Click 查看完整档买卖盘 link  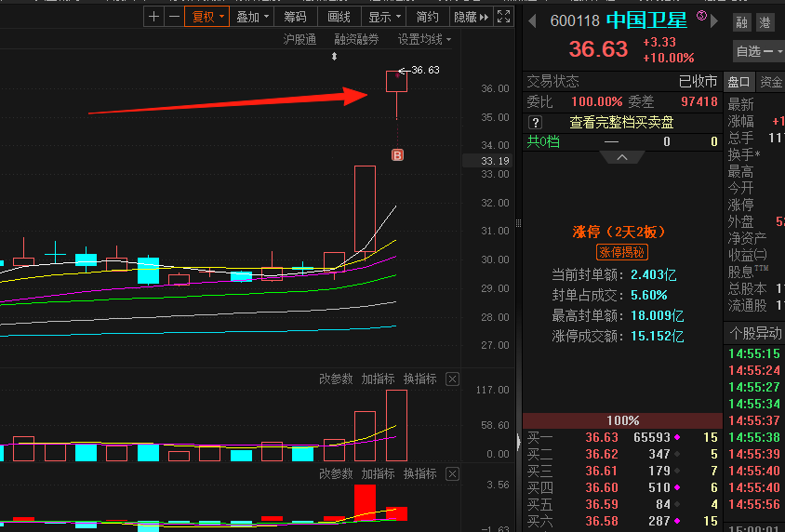coord(621,123)
